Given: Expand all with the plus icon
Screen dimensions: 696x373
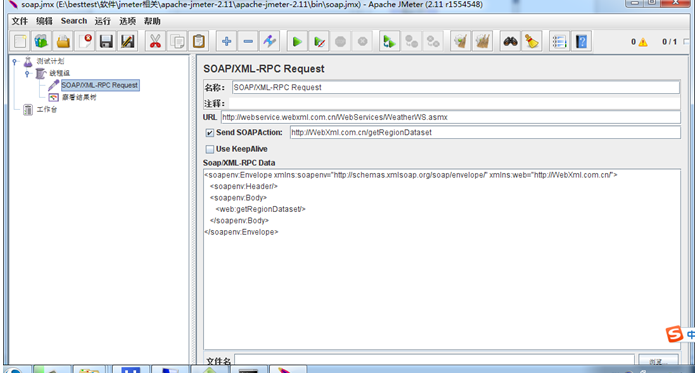Looking at the screenshot, I should point(226,42).
